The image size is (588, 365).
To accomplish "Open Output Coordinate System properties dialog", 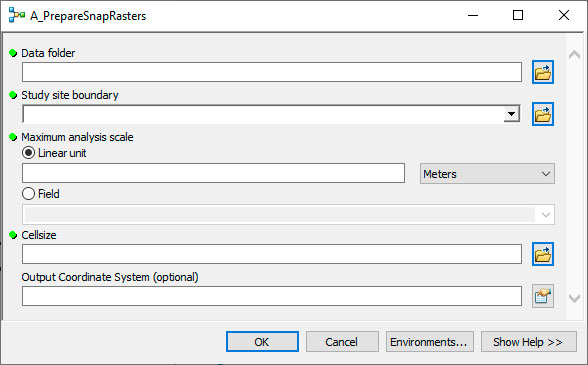I will coord(543,296).
